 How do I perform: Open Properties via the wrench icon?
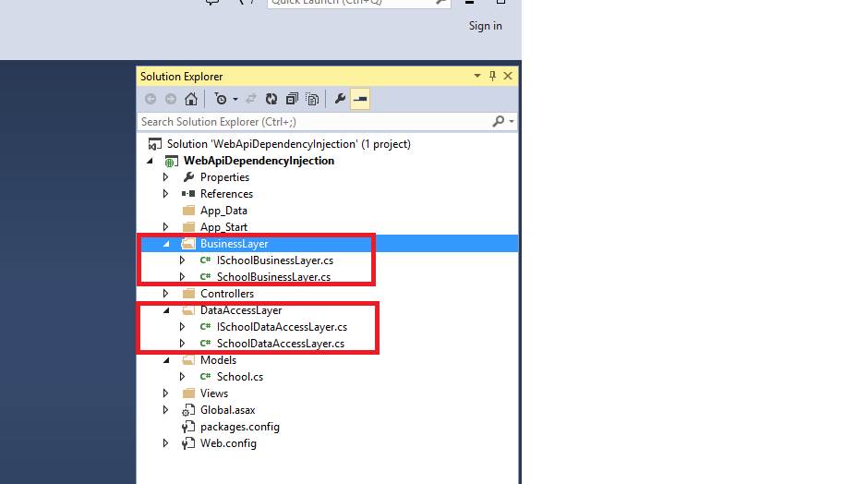click(x=340, y=99)
